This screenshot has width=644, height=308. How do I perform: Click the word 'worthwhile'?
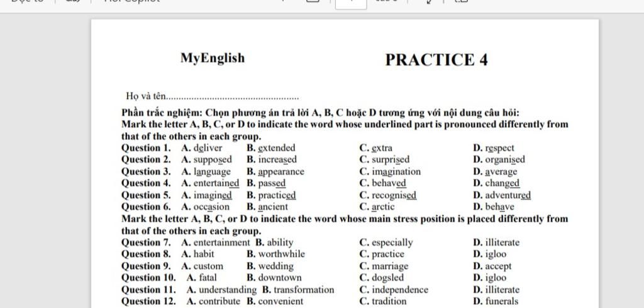pyautogui.click(x=282, y=254)
